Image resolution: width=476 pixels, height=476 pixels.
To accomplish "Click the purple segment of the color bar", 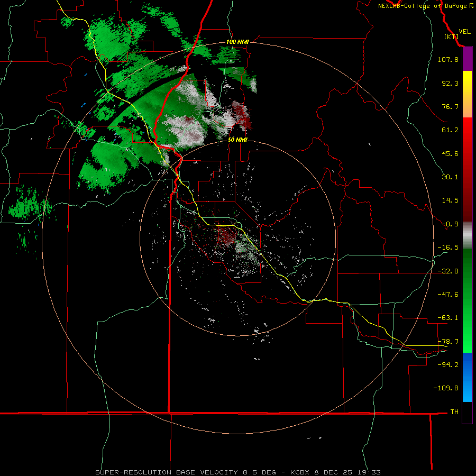I will 467,59.
